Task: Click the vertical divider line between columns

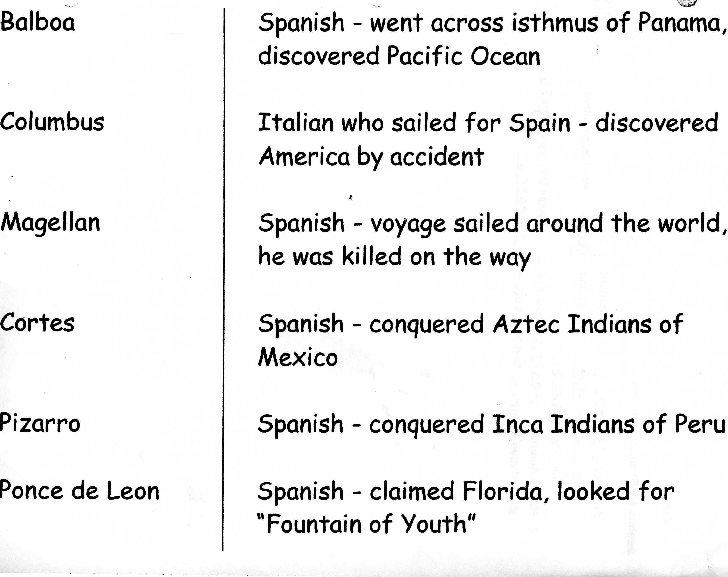Action: (223, 270)
